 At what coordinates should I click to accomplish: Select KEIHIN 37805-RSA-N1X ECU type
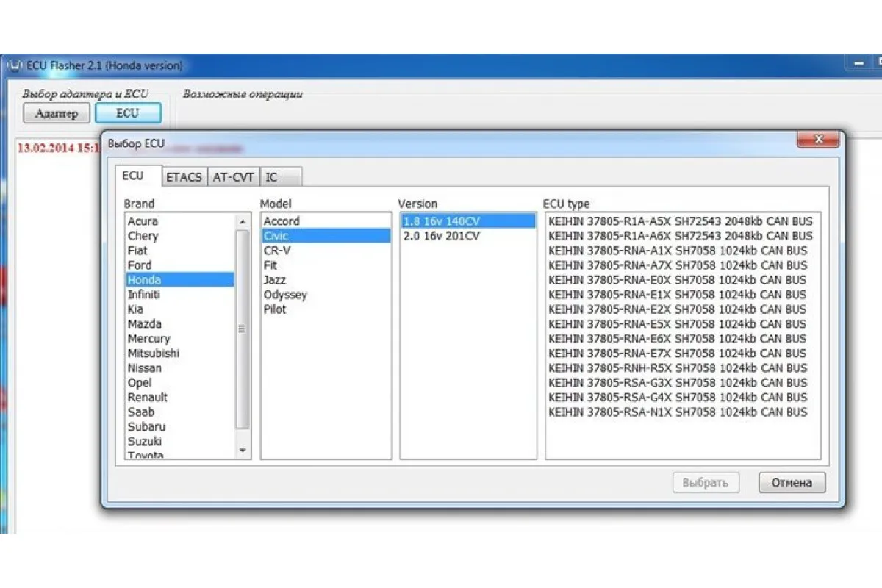click(677, 412)
